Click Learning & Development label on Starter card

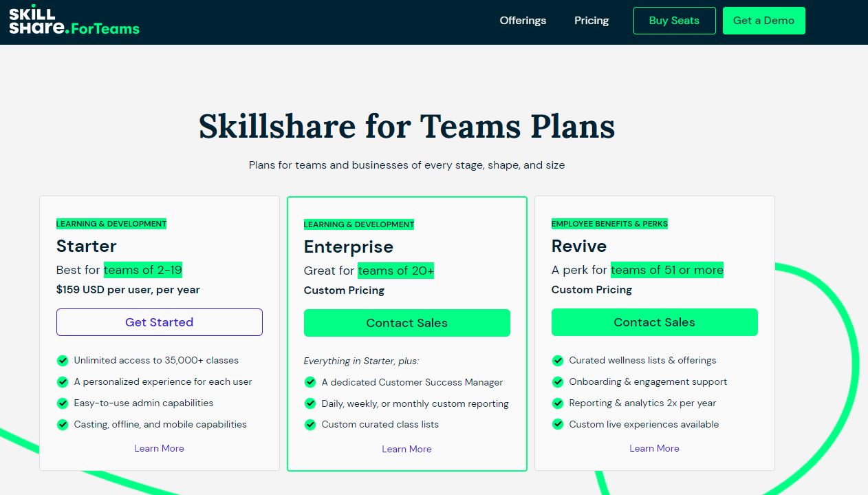[x=111, y=224]
